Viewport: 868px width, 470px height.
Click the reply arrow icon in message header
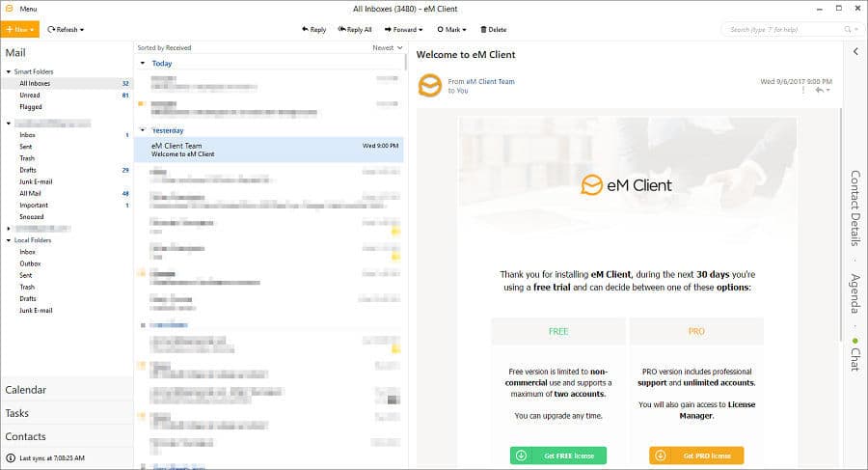(x=819, y=90)
